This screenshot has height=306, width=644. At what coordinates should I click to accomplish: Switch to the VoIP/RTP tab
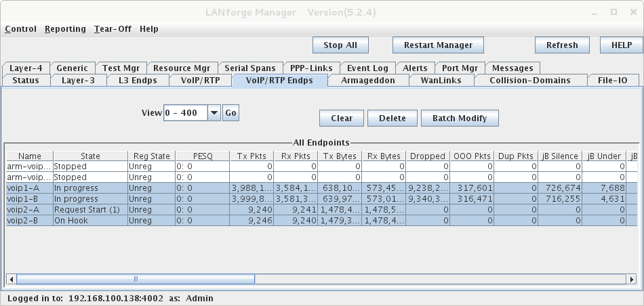tap(201, 81)
